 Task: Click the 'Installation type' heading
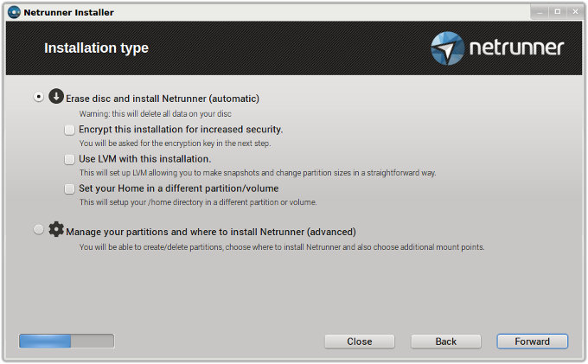pyautogui.click(x=96, y=48)
